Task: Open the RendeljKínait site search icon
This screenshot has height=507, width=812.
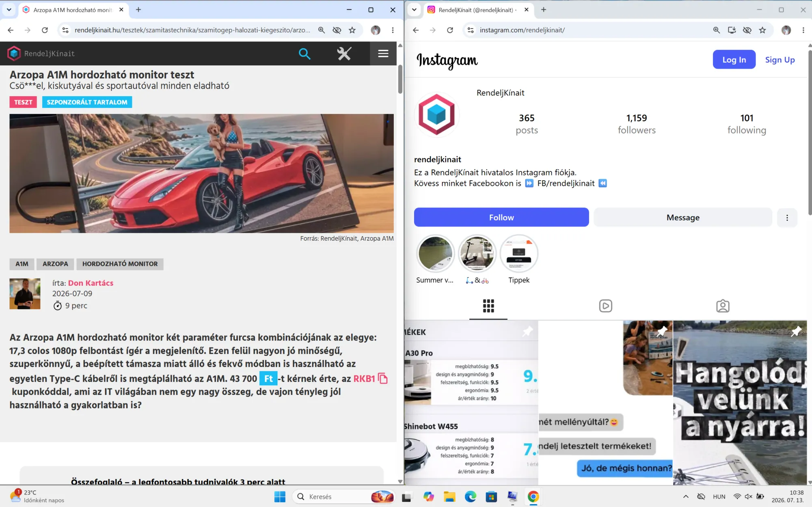Action: [304, 54]
